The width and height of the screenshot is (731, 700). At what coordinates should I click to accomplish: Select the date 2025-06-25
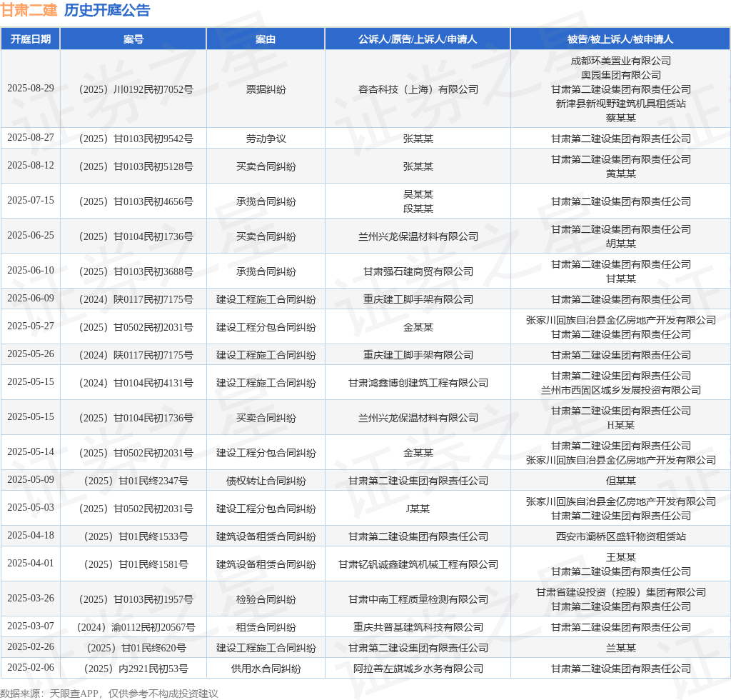click(x=31, y=236)
